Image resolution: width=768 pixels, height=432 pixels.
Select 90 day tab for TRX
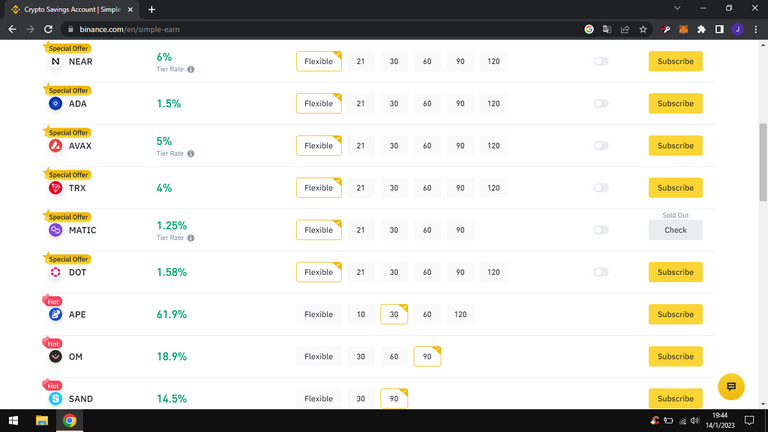click(x=460, y=188)
